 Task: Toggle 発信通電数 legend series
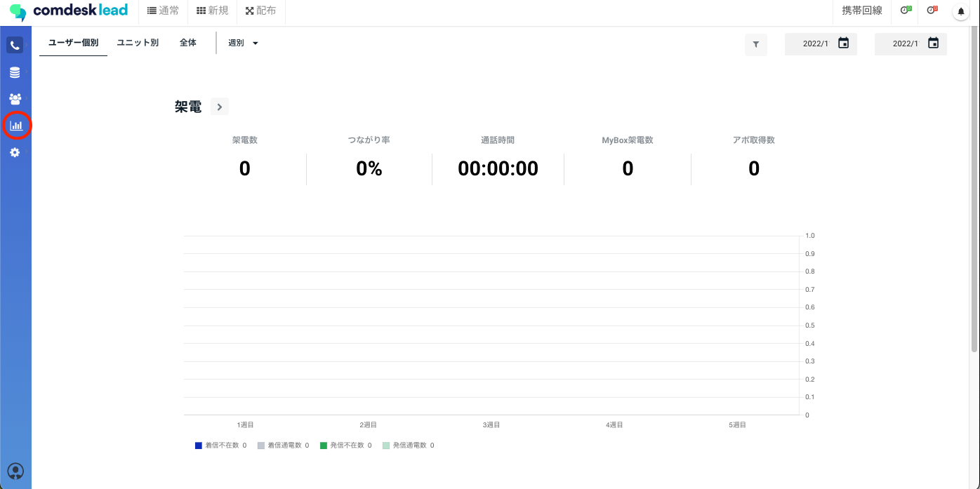click(408, 446)
